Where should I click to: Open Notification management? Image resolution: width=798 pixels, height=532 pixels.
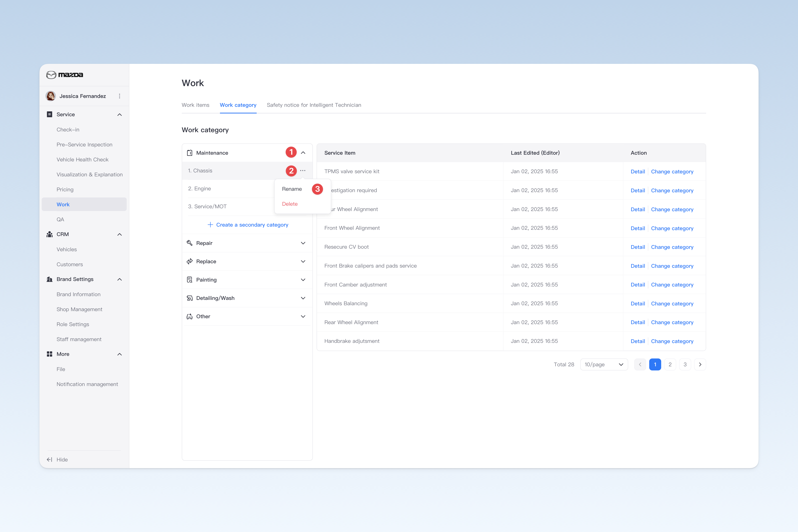tap(87, 384)
